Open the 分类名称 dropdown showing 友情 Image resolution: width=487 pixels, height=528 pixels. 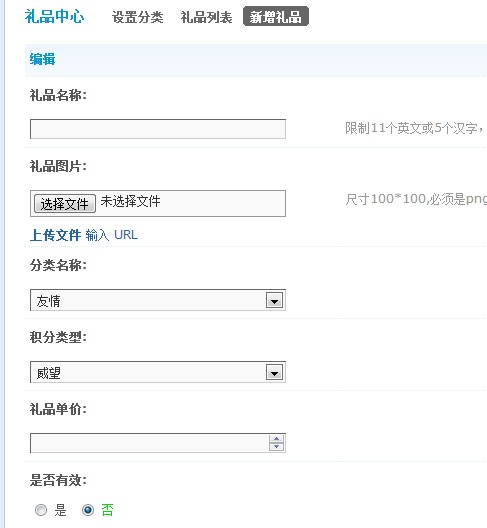pos(158,300)
